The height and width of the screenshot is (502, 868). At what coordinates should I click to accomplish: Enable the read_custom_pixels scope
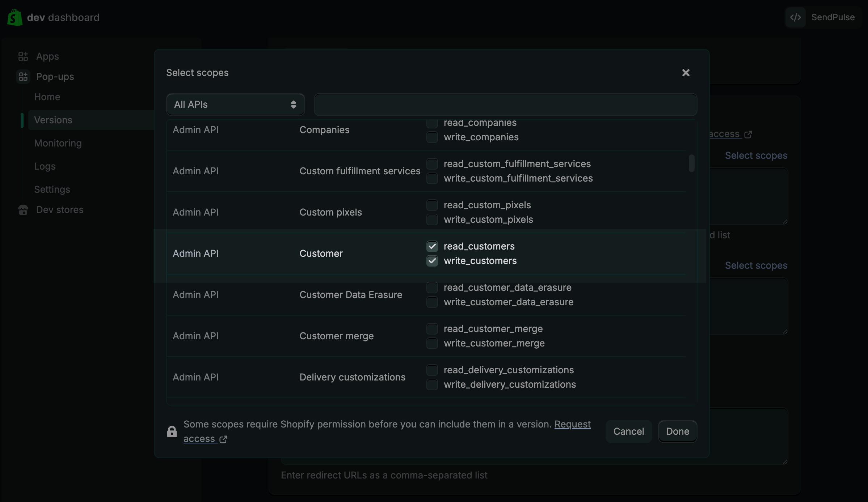tap(432, 205)
